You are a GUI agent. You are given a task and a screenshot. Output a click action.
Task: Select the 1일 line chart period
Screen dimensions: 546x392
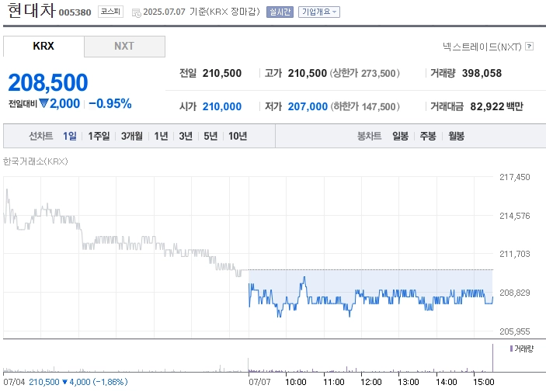70,136
